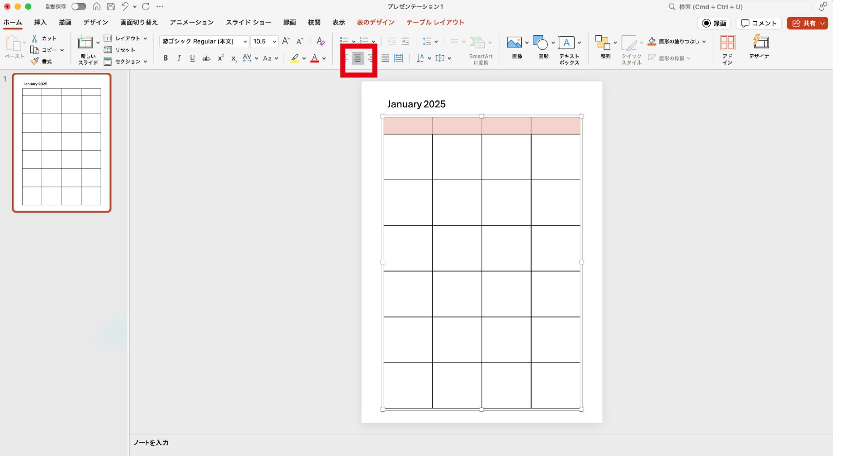
Task: Click the increase font size icon
Action: (x=286, y=41)
